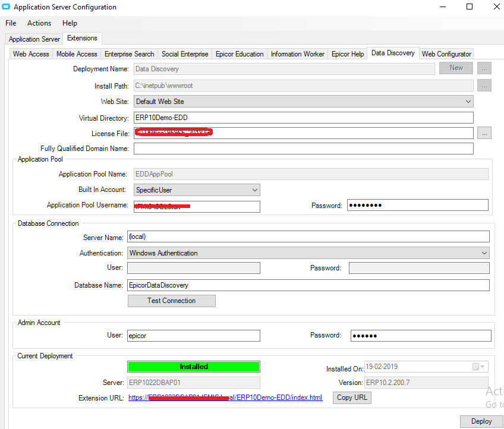The image size is (504, 429).
Task: Open the File menu
Action: pyautogui.click(x=11, y=23)
